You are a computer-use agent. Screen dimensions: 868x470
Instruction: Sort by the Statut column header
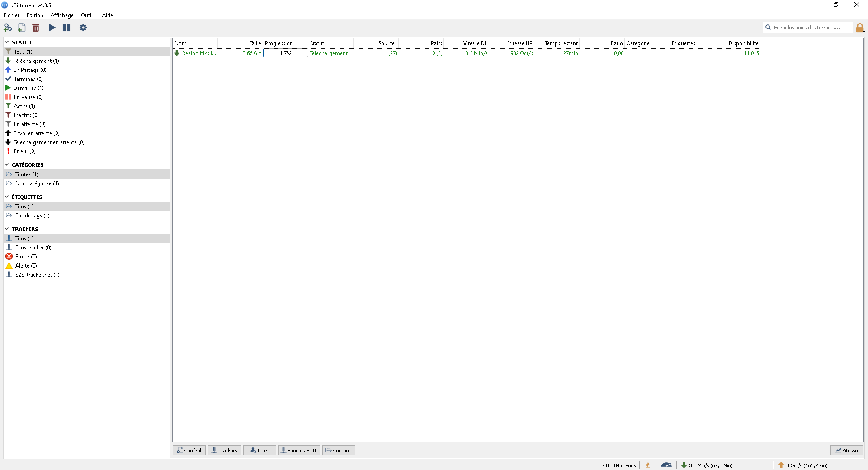(331, 43)
